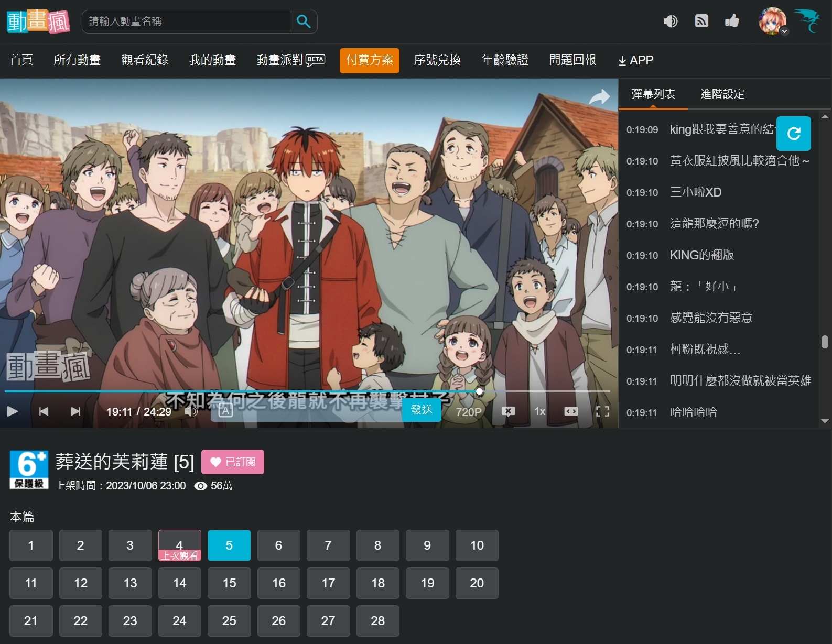Click the view count eye icon

(x=200, y=486)
